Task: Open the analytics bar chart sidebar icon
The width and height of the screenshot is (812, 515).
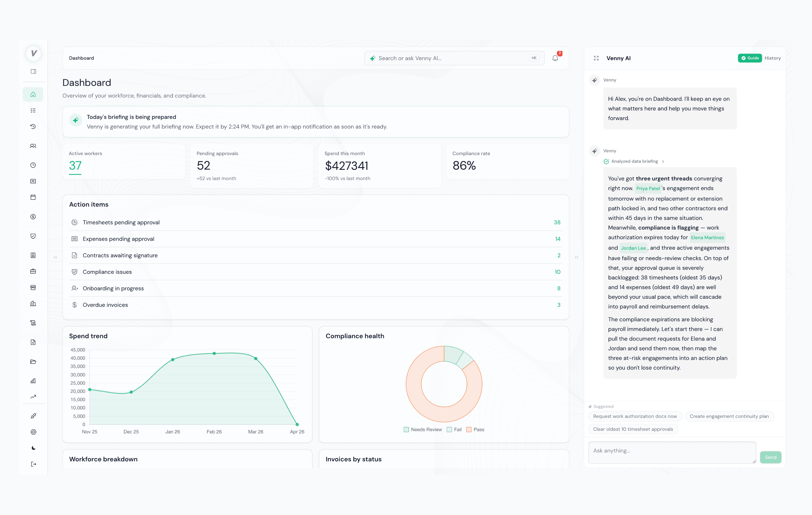Action: coord(33,381)
